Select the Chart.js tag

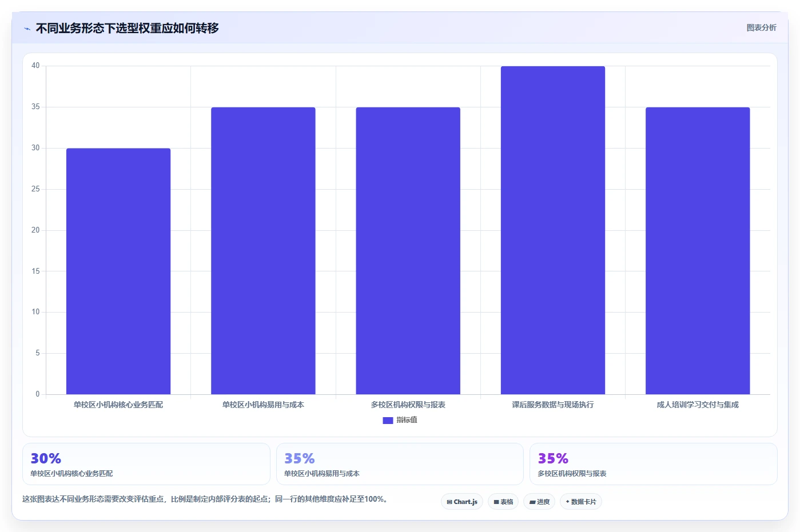[462, 502]
